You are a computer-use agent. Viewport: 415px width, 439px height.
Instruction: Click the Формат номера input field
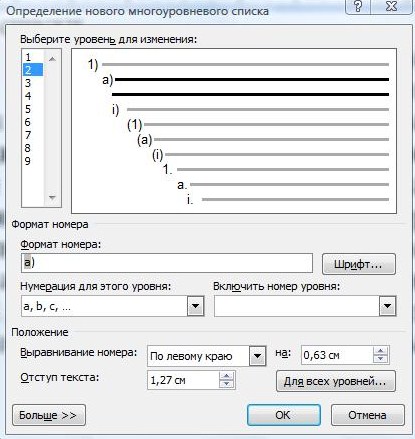[167, 263]
